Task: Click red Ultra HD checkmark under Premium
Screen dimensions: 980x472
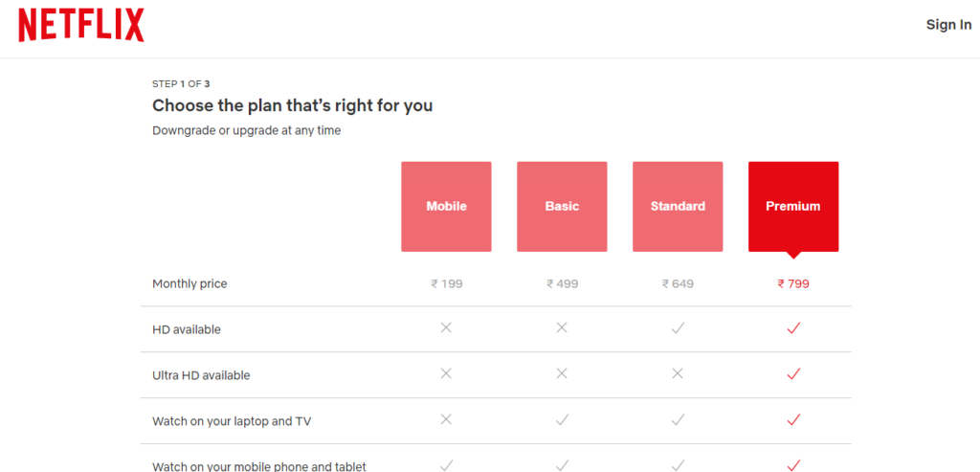Action: click(x=793, y=373)
